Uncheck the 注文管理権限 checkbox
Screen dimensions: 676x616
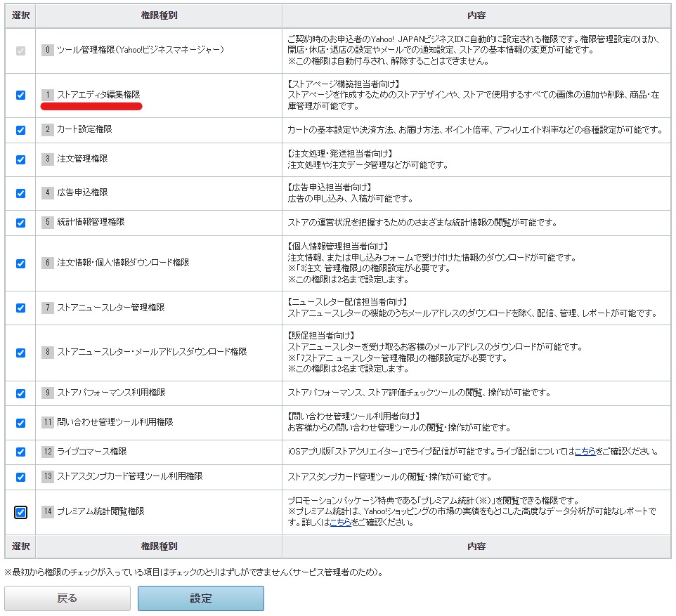point(20,159)
